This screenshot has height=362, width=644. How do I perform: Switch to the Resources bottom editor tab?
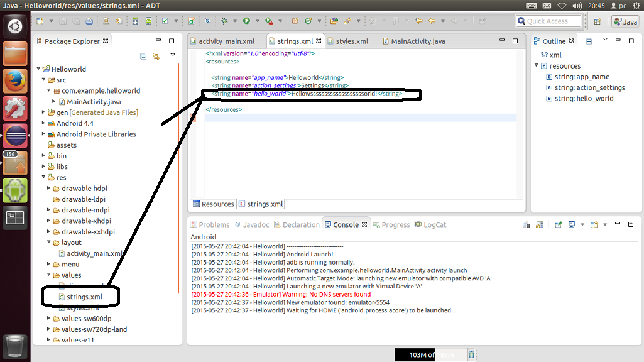214,204
